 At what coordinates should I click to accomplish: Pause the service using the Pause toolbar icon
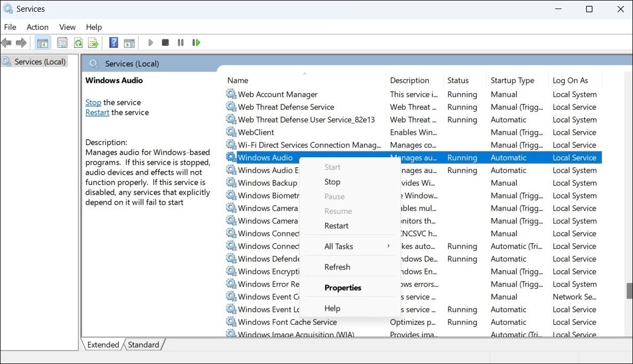[180, 42]
